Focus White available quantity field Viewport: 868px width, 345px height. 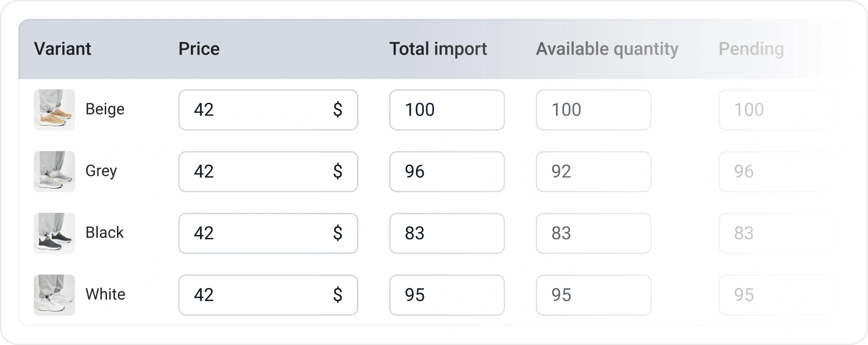[x=593, y=295]
